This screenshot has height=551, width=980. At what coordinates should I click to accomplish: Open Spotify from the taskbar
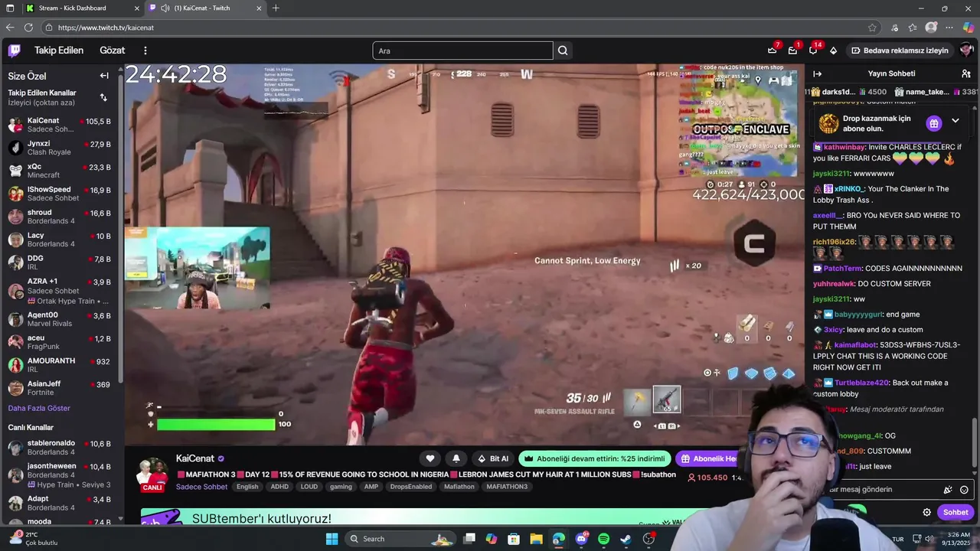pos(603,539)
